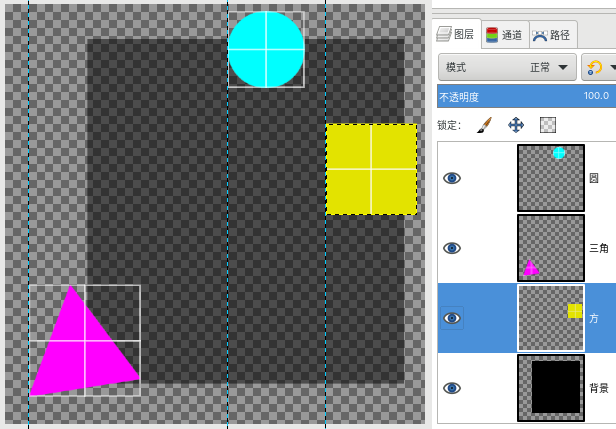Click the yellow square on the canvas
616x429 pixels.
click(371, 169)
